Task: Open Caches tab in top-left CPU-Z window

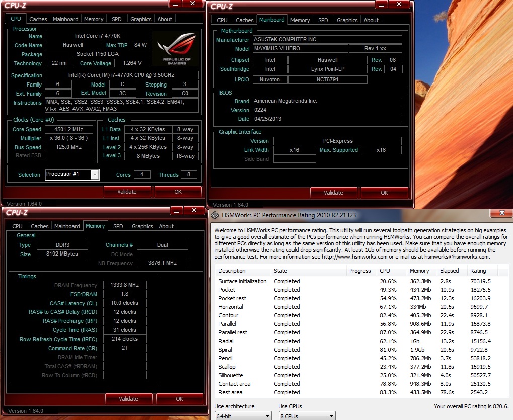Action: coord(38,19)
